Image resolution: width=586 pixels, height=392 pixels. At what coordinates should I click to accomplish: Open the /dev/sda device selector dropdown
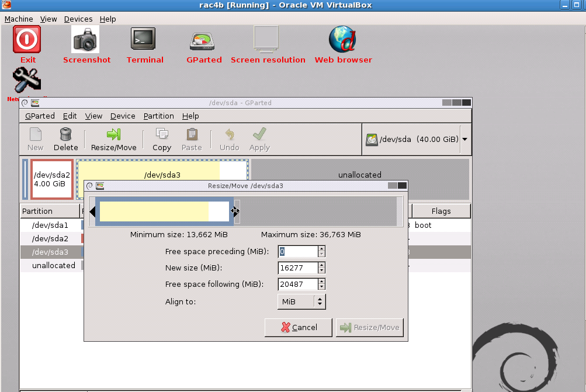(x=463, y=139)
